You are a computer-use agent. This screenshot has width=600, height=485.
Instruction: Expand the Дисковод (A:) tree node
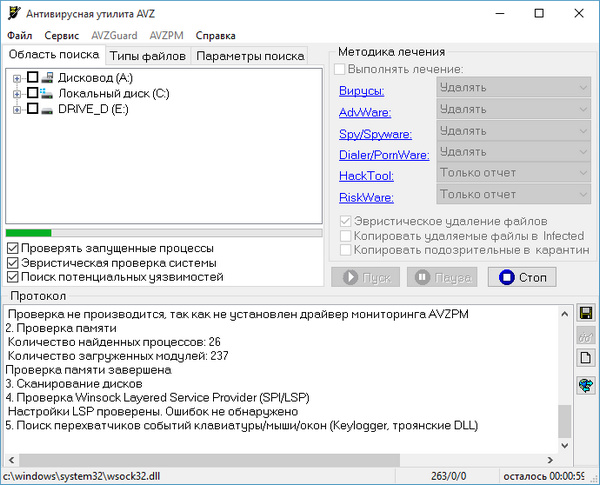(x=17, y=77)
